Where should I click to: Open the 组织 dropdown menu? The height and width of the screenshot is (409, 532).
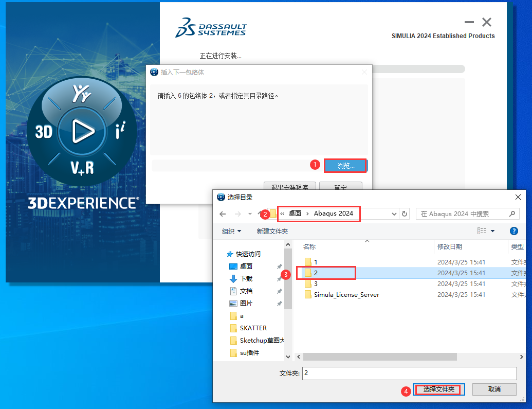point(231,232)
